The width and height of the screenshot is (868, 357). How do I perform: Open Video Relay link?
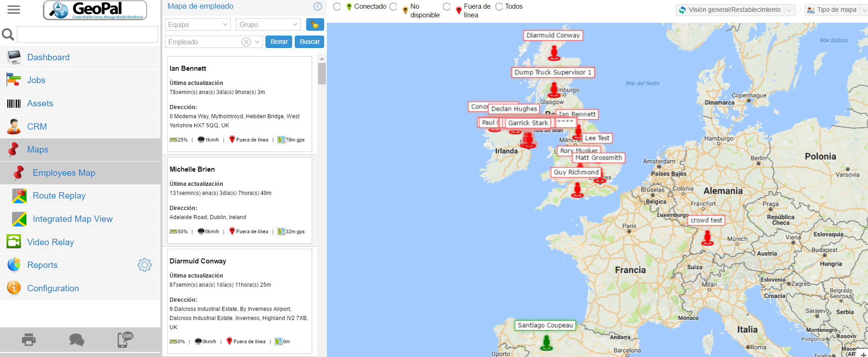click(x=50, y=242)
